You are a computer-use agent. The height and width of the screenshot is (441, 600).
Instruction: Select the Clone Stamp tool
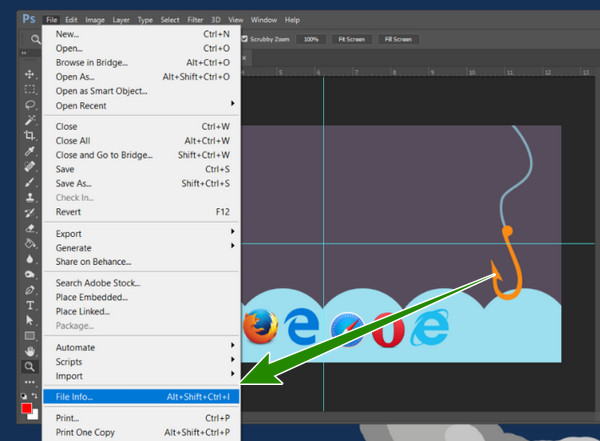29,197
